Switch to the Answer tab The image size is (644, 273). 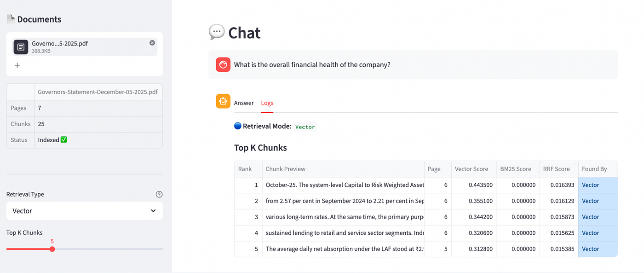(244, 103)
